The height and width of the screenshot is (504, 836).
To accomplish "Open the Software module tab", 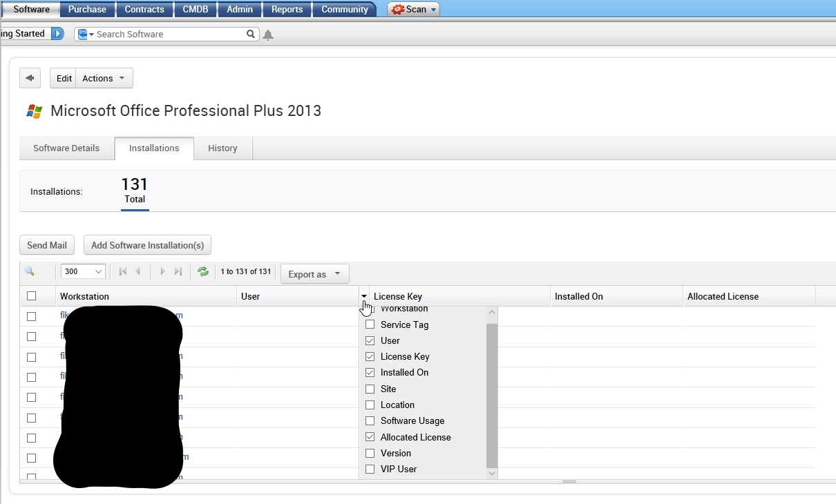I will click(31, 9).
